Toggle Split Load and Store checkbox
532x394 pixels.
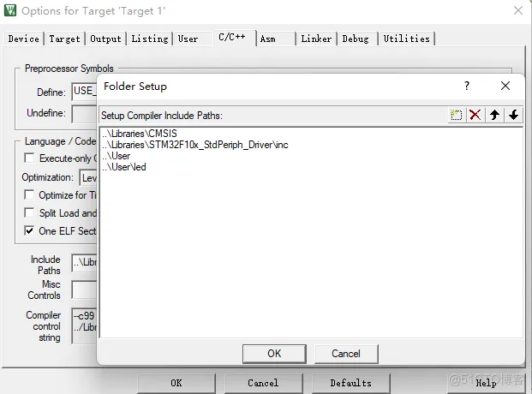[x=29, y=212]
